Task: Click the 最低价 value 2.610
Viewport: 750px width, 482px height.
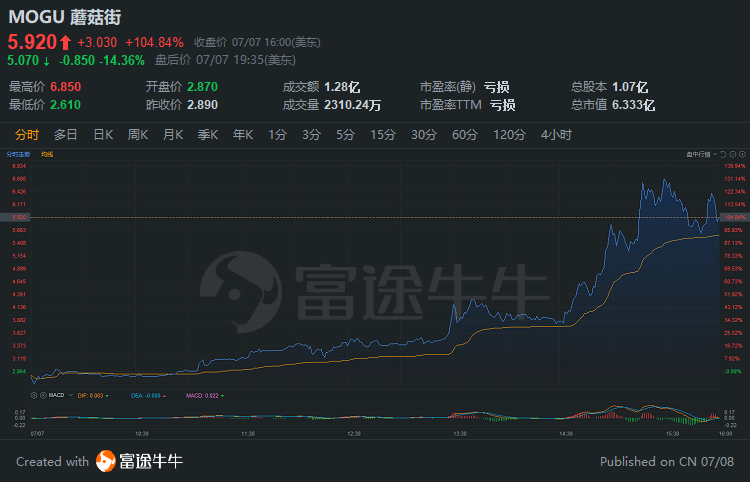Action: point(66,105)
